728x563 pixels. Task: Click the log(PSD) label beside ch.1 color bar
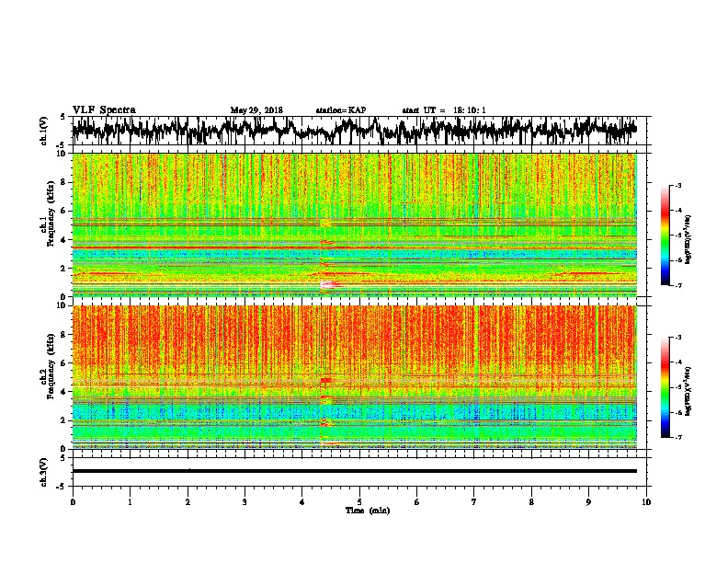(x=688, y=240)
